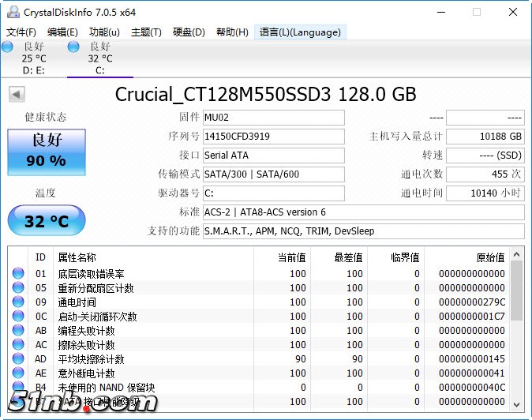Image resolution: width=532 pixels, height=420 pixels.
Task: Click the 良好 90 % health status button
Action: coord(46,151)
